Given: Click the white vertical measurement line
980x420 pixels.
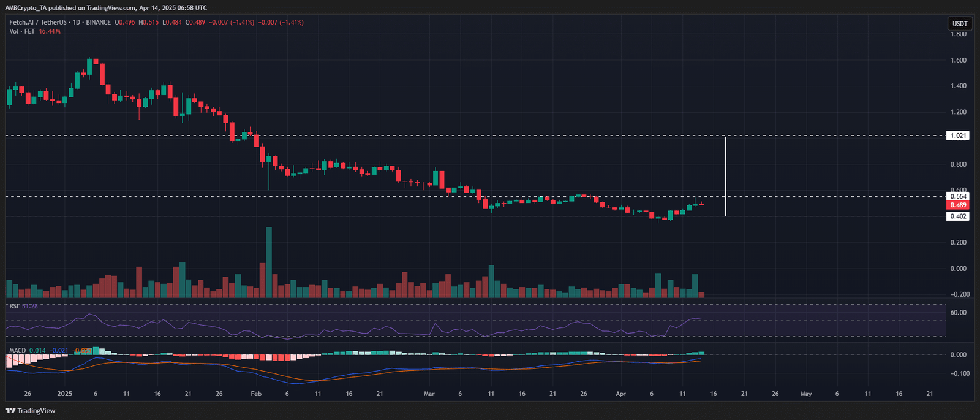Looking at the screenshot, I should click(x=726, y=177).
